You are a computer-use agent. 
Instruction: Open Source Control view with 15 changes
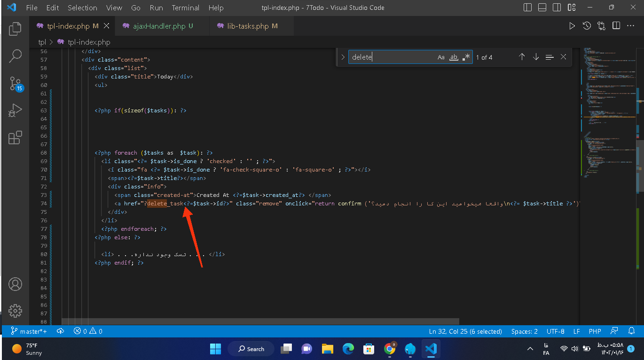click(x=15, y=84)
